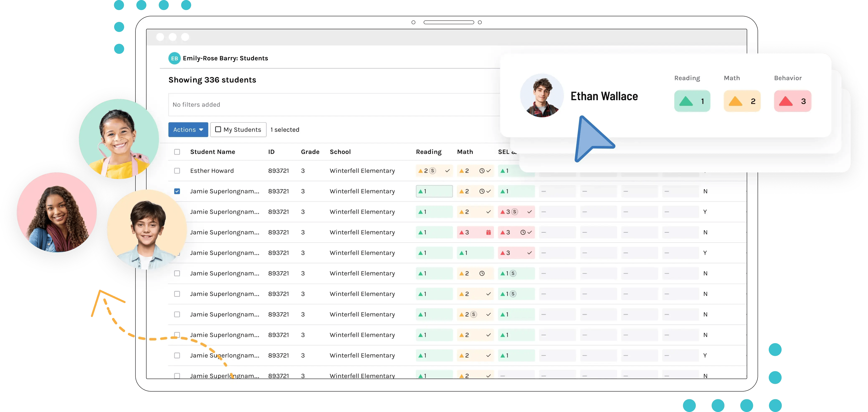Click the Reading column header
Viewport: 868px width, 412px height.
pos(429,152)
